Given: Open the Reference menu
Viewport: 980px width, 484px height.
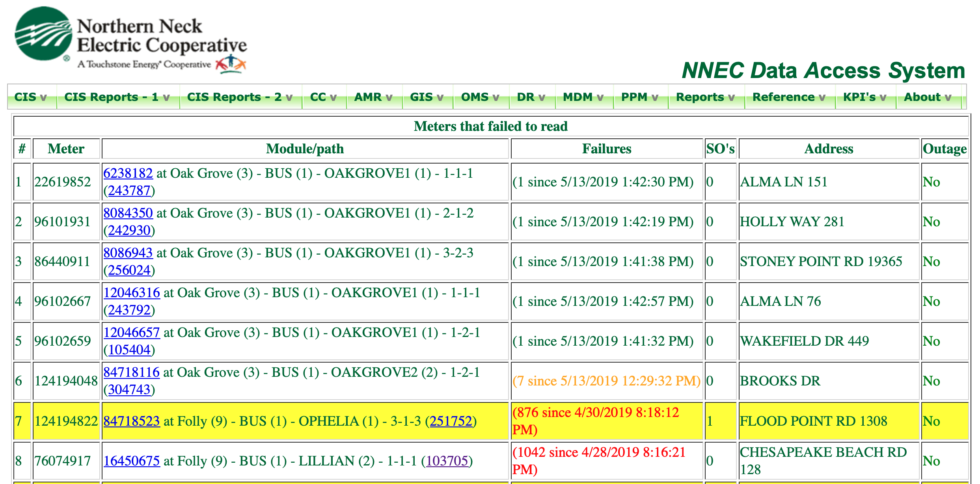Looking at the screenshot, I should pos(788,97).
